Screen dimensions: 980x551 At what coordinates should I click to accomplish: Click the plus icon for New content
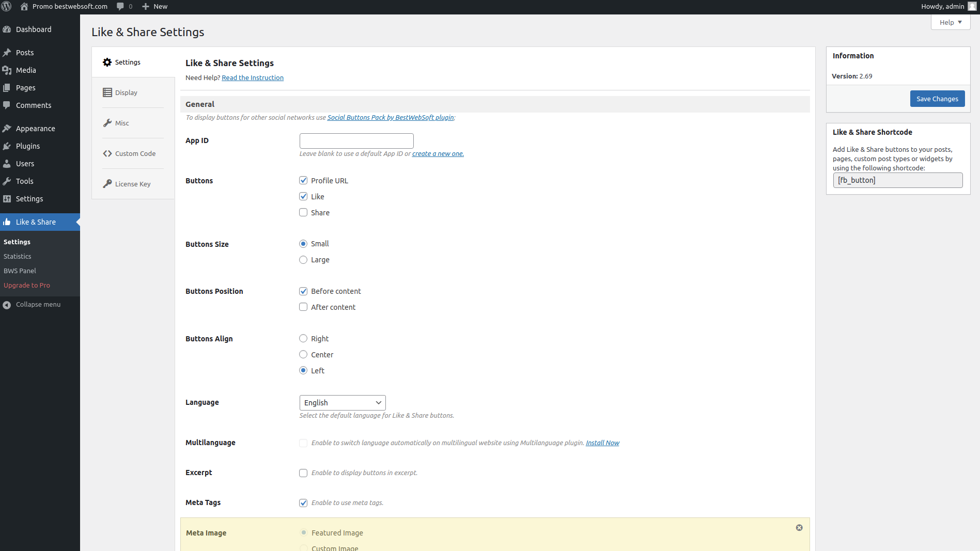(146, 7)
